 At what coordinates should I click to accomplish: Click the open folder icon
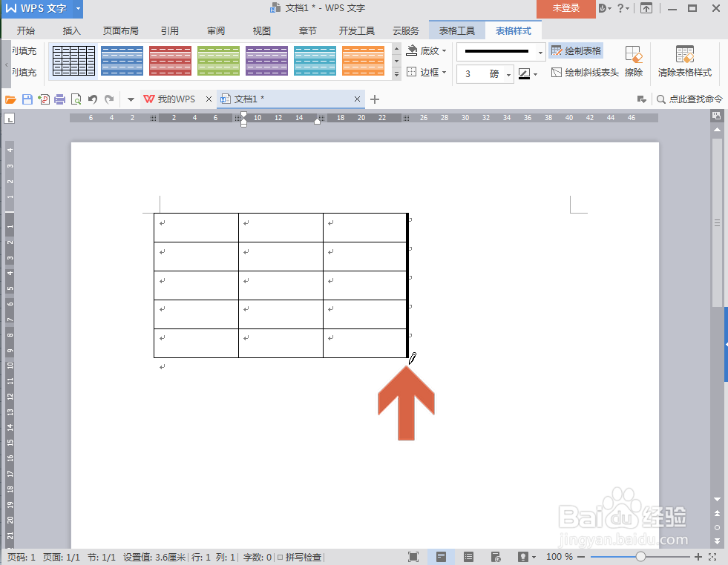tap(10, 99)
